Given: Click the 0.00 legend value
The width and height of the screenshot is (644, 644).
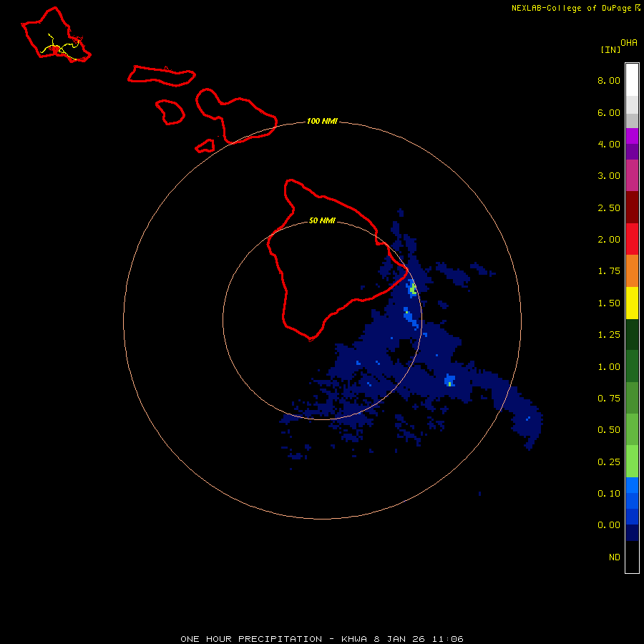Looking at the screenshot, I should tap(609, 525).
